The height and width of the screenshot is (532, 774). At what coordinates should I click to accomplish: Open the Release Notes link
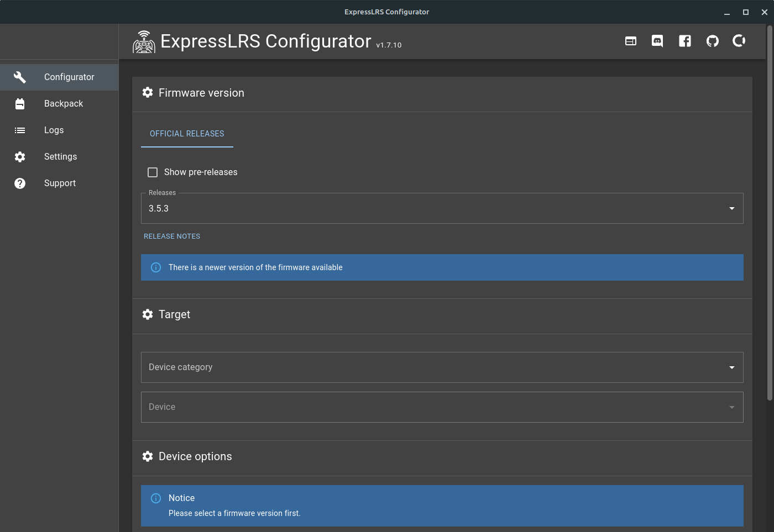172,236
